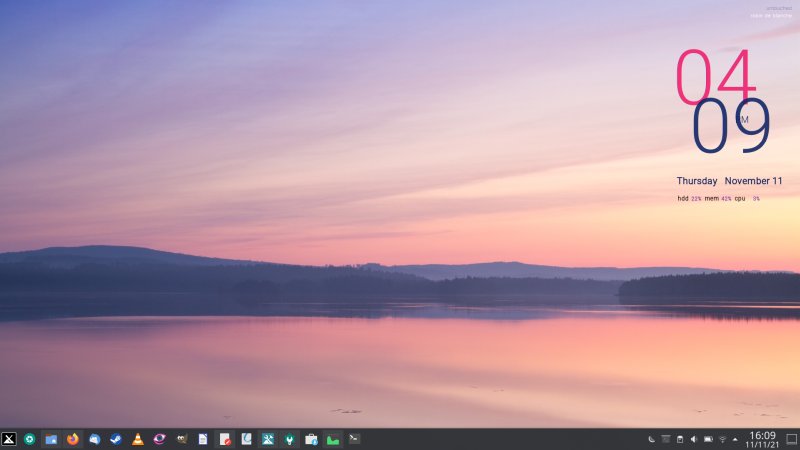800x450 pixels.
Task: Open the terminal emulator
Action: pos(354,439)
